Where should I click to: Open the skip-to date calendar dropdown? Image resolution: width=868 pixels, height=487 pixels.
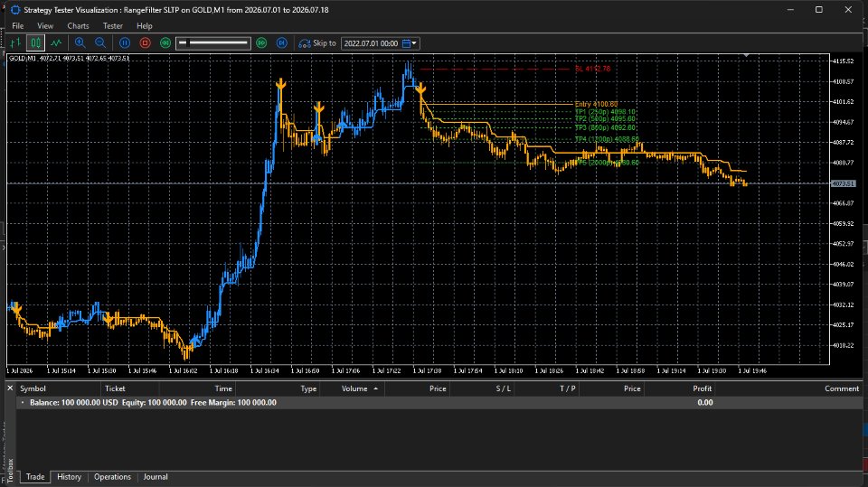[x=410, y=43]
